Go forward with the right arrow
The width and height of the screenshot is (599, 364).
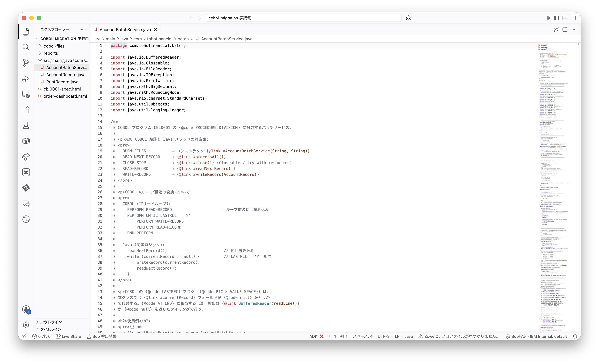(199, 18)
